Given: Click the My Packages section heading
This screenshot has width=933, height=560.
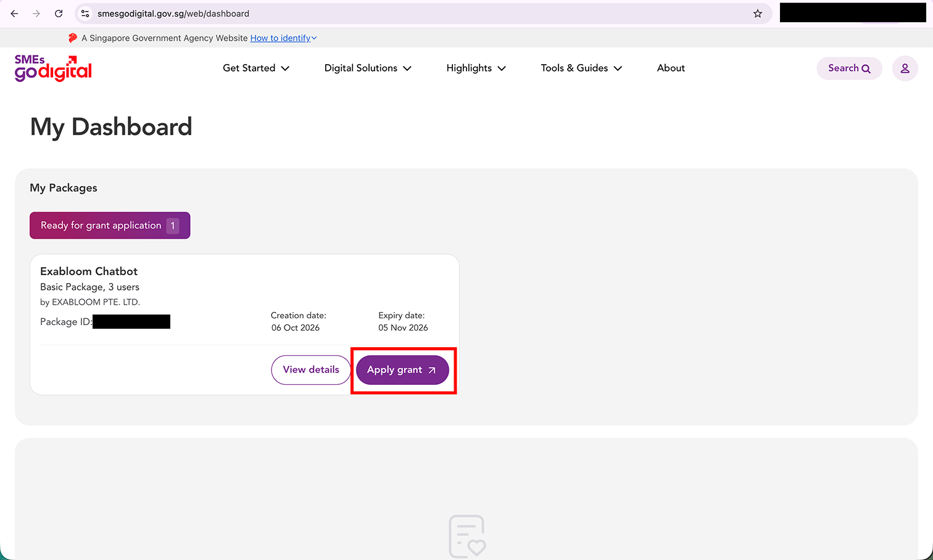Looking at the screenshot, I should click(x=64, y=188).
